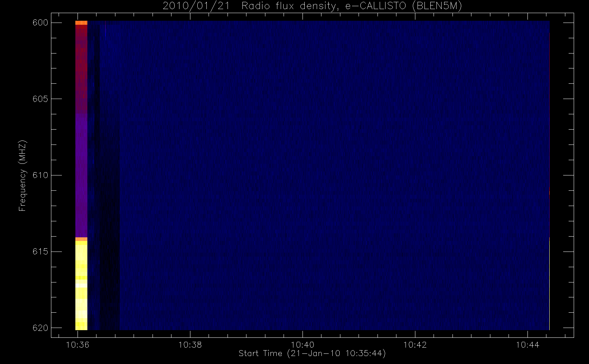
Task: Click the 'Start Time (21-Jan-10 10:35:44)' label
Action: [312, 353]
